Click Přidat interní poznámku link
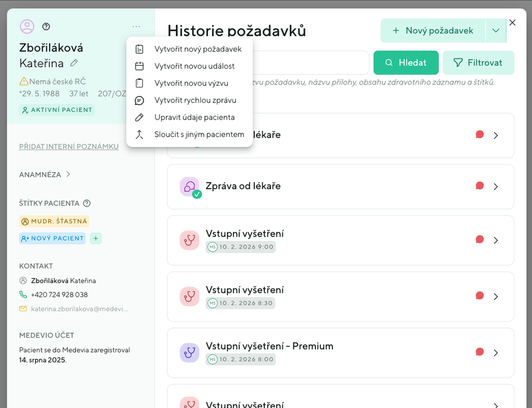 (69, 146)
